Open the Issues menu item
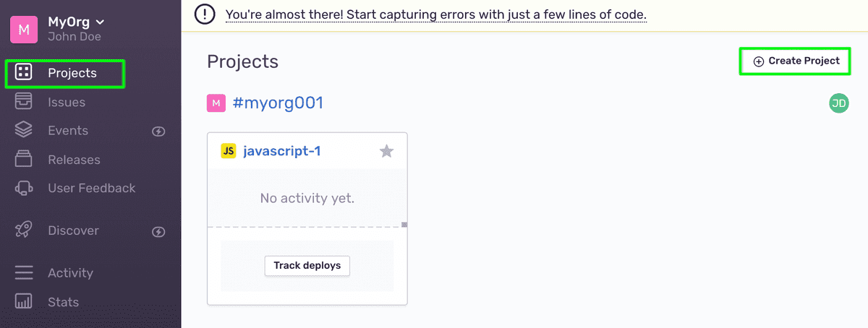The image size is (868, 328). click(67, 103)
